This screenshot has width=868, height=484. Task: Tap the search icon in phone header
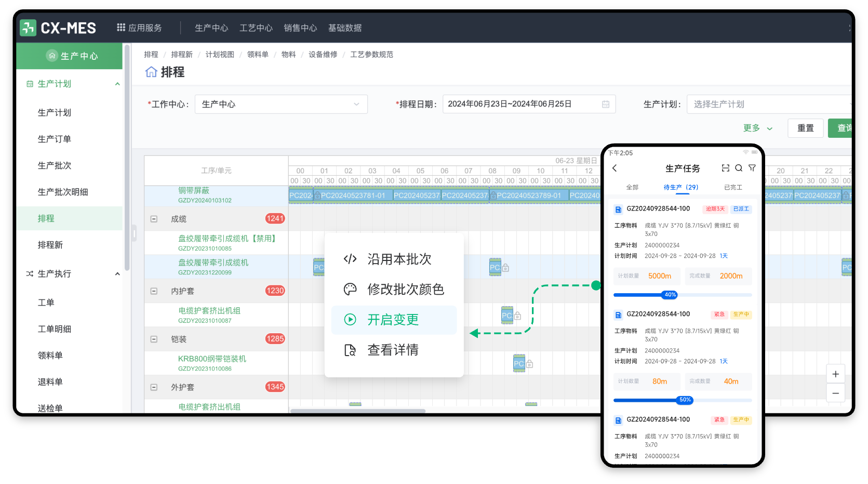coord(739,168)
